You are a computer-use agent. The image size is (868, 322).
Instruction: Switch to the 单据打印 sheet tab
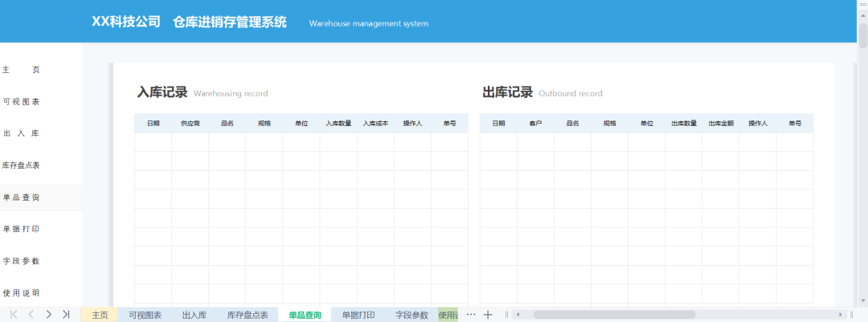click(x=358, y=315)
